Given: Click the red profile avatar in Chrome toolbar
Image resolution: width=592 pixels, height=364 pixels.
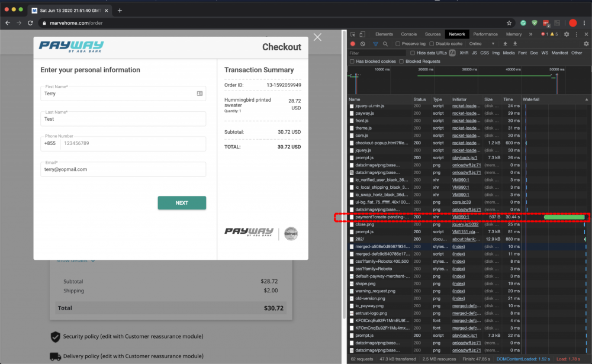Looking at the screenshot, I should pyautogui.click(x=572, y=23).
